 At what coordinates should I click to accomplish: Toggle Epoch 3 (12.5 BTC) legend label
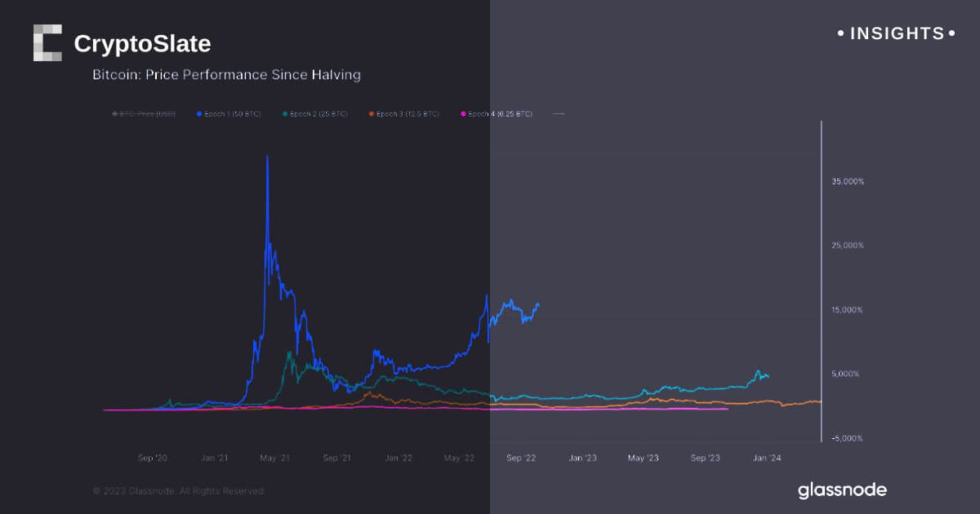[x=408, y=114]
